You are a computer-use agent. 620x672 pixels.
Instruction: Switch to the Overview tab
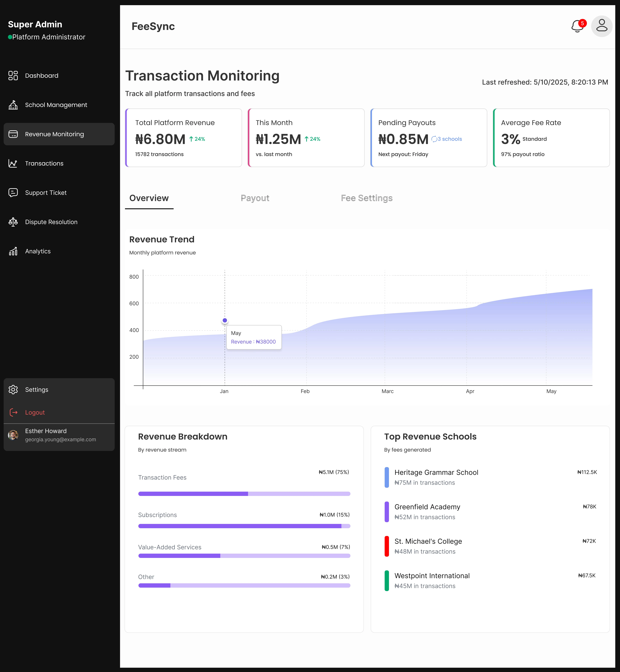click(x=149, y=198)
